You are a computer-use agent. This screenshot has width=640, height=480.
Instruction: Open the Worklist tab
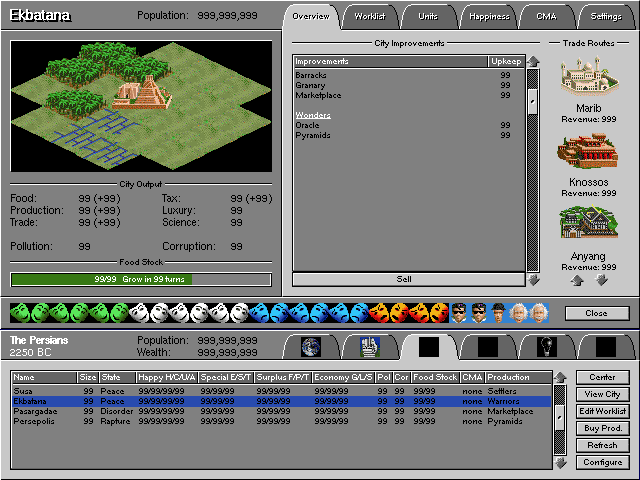tap(370, 17)
